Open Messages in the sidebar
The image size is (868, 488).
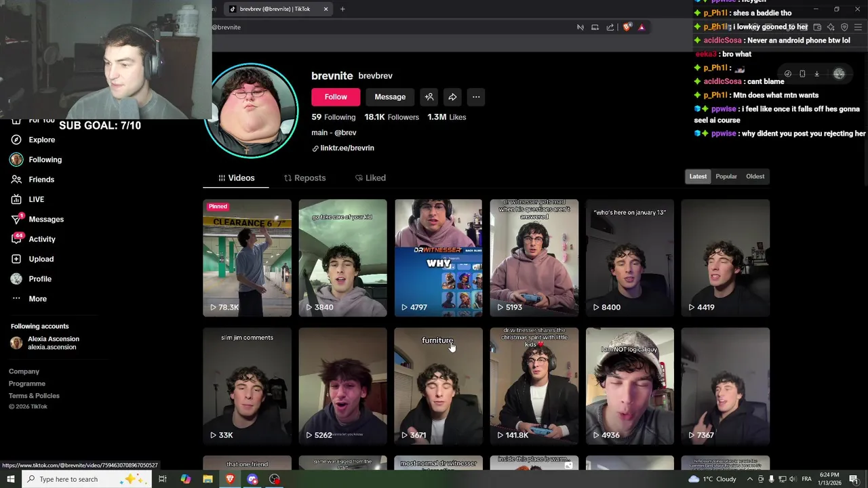coord(37,219)
